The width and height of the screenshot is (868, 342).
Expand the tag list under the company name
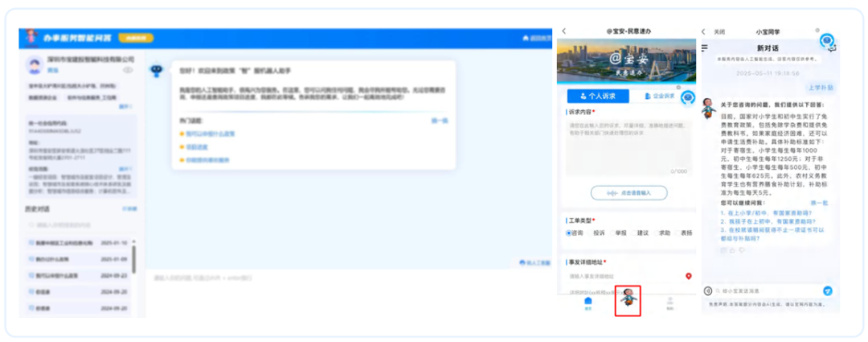(125, 106)
